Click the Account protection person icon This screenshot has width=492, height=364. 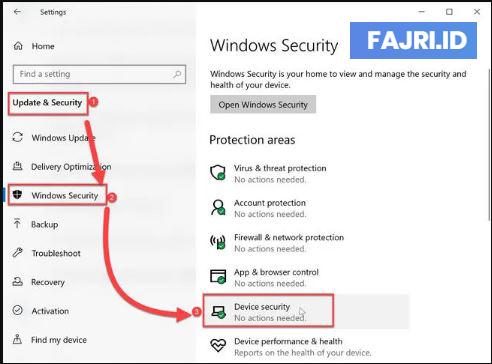tap(218, 207)
